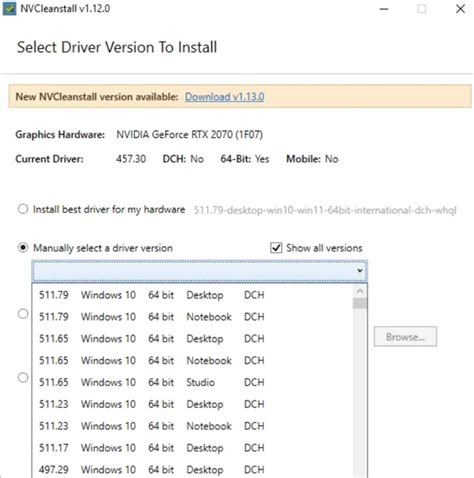This screenshot has height=478, width=474.
Task: Click the Browse button
Action: pos(405,337)
